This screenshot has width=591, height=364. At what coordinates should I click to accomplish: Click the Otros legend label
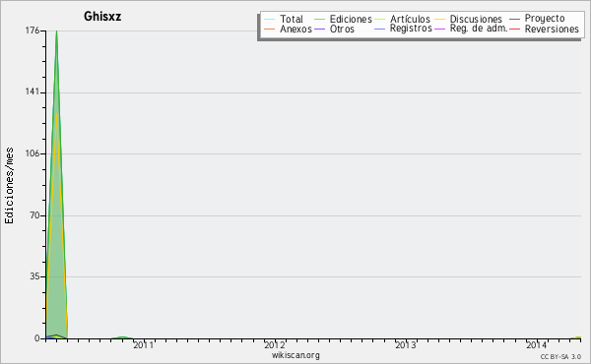[342, 29]
